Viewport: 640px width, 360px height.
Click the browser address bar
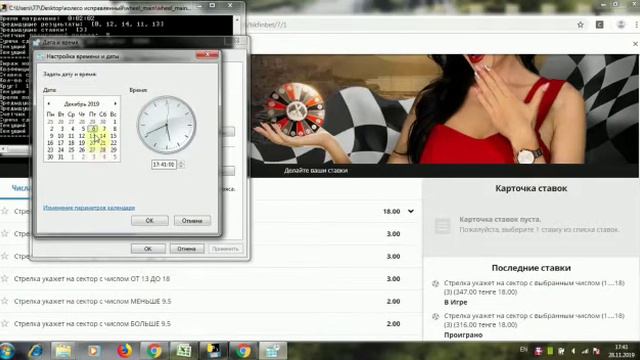(408, 25)
